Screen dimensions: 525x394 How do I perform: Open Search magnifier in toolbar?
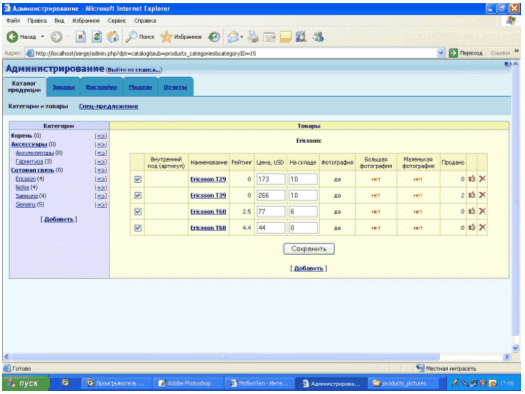coord(131,37)
